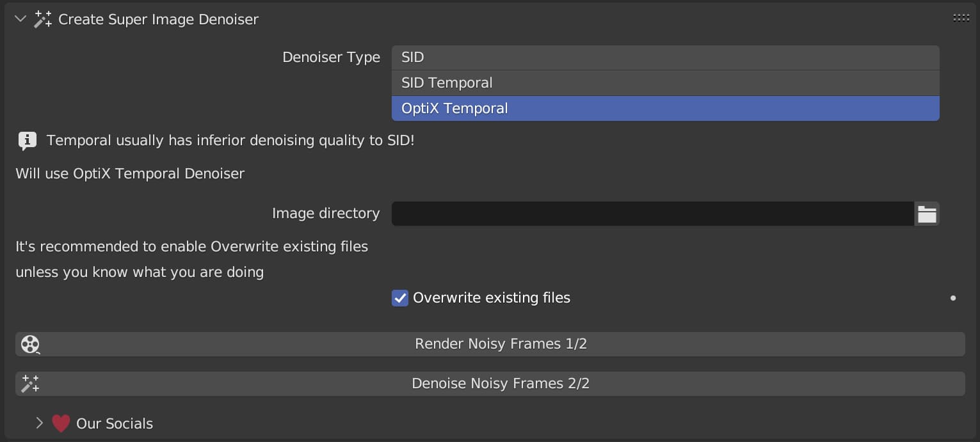Open the file browser for Image directory
Image resolution: width=980 pixels, height=442 pixels.
tap(926, 213)
